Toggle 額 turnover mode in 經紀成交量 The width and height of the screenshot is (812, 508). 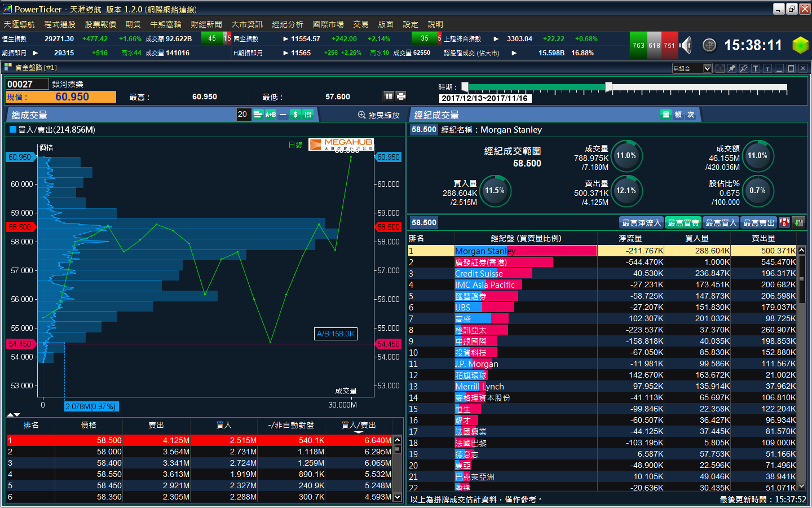pyautogui.click(x=678, y=115)
